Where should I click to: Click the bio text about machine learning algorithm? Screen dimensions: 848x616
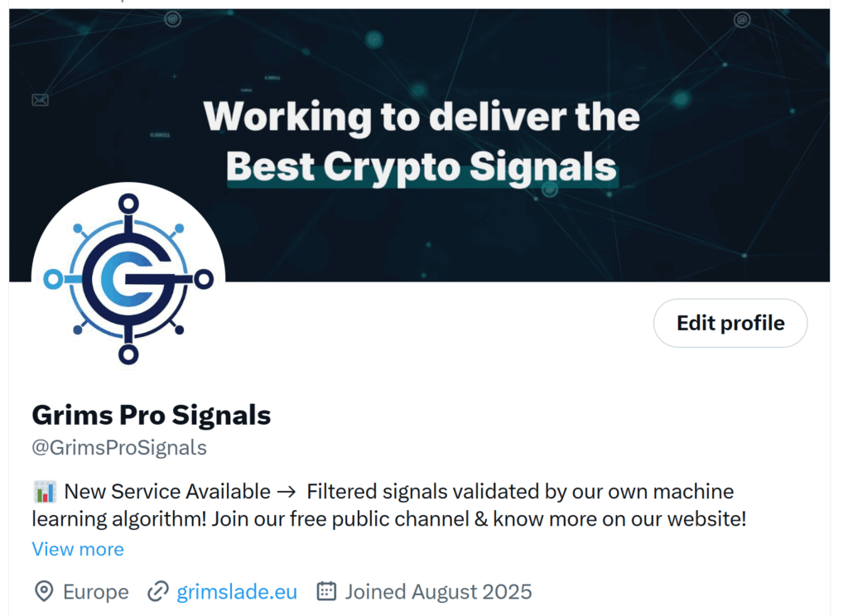coord(389,519)
